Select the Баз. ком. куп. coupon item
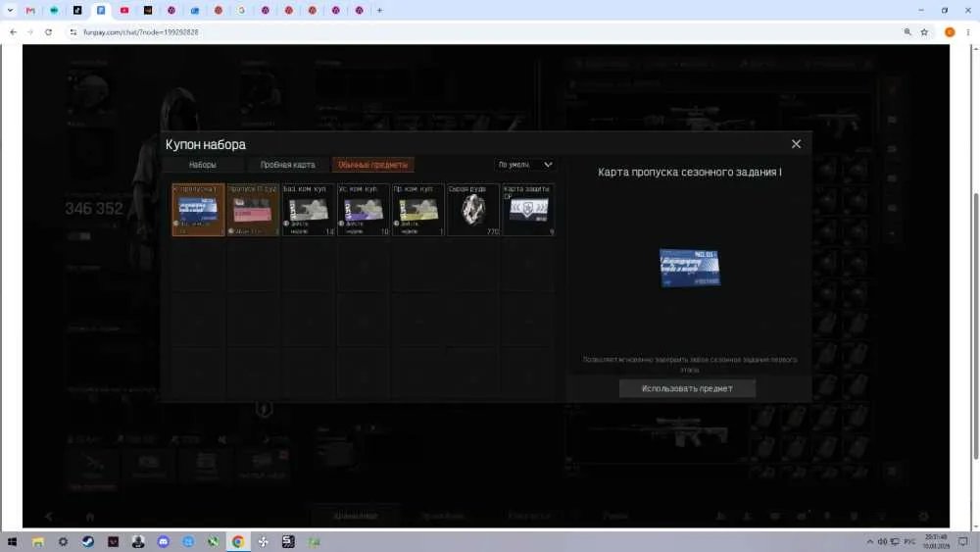 tap(308, 210)
